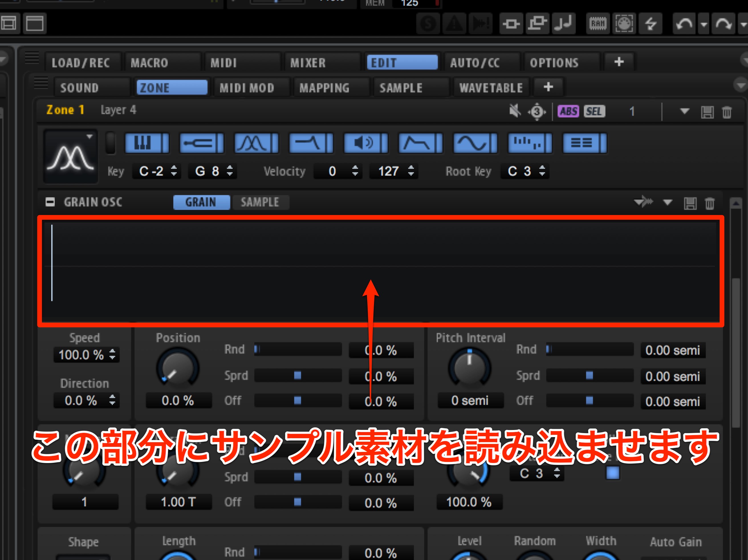Click the lightning bolt toolbar icon
The image size is (748, 560).
point(651,24)
